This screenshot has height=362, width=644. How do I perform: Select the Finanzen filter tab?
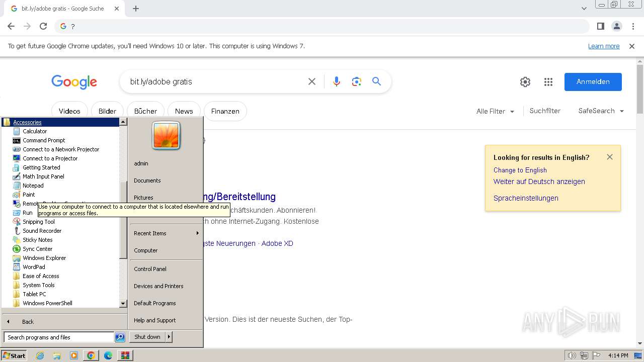coord(225,111)
